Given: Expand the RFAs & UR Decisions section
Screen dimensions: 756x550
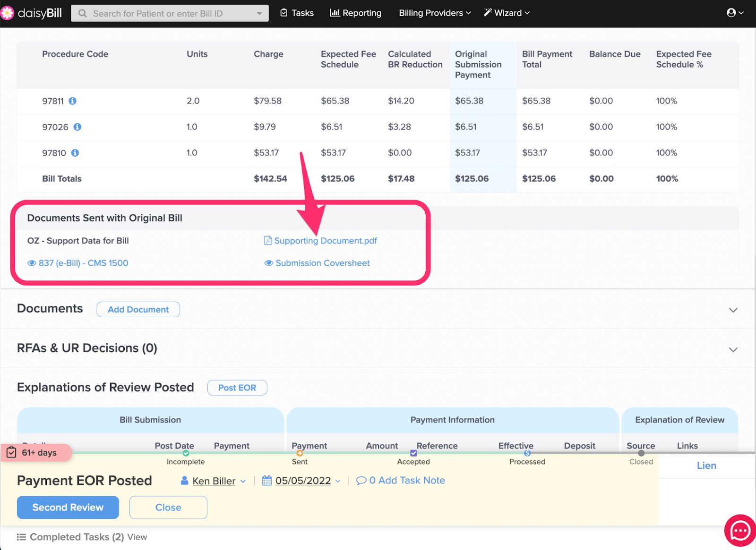Looking at the screenshot, I should click(x=733, y=350).
